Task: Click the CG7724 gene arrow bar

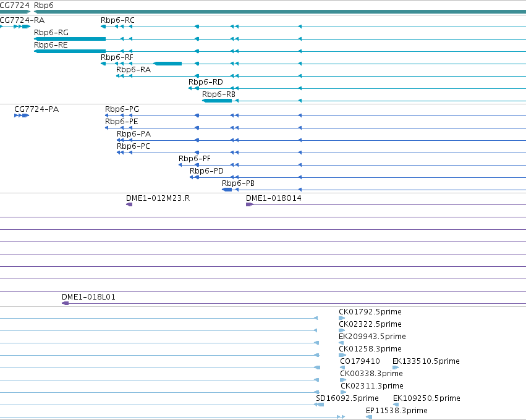Action: 15,12
